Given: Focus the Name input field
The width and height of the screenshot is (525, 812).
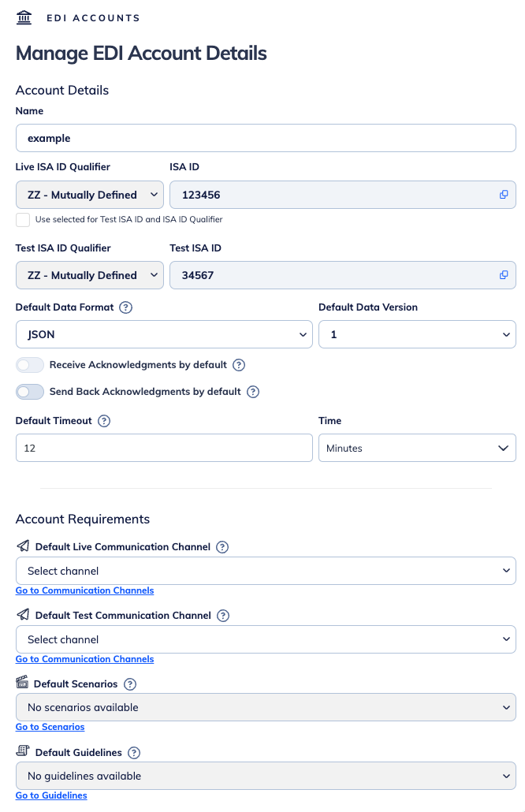Looking at the screenshot, I should 266,138.
